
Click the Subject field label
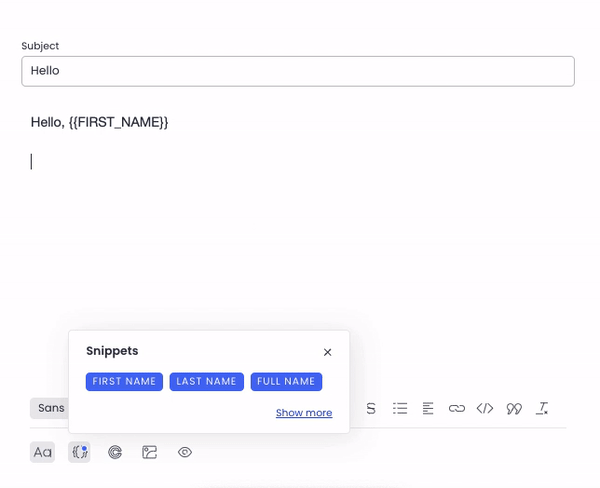[40, 46]
